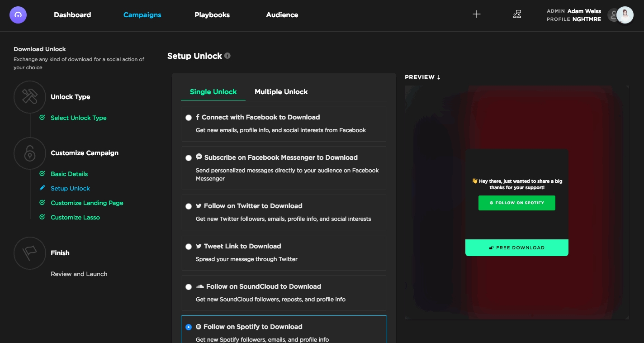This screenshot has width=644, height=343.
Task: Click profile name NGHTMRE
Action: (x=587, y=19)
